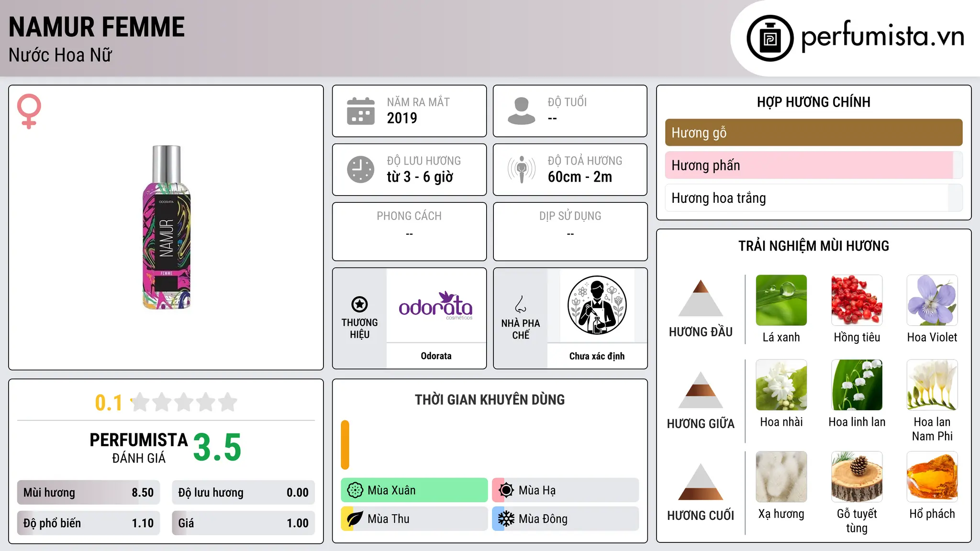The image size is (980, 551).
Task: Click the Mùa Xuân flower icon
Action: (355, 490)
